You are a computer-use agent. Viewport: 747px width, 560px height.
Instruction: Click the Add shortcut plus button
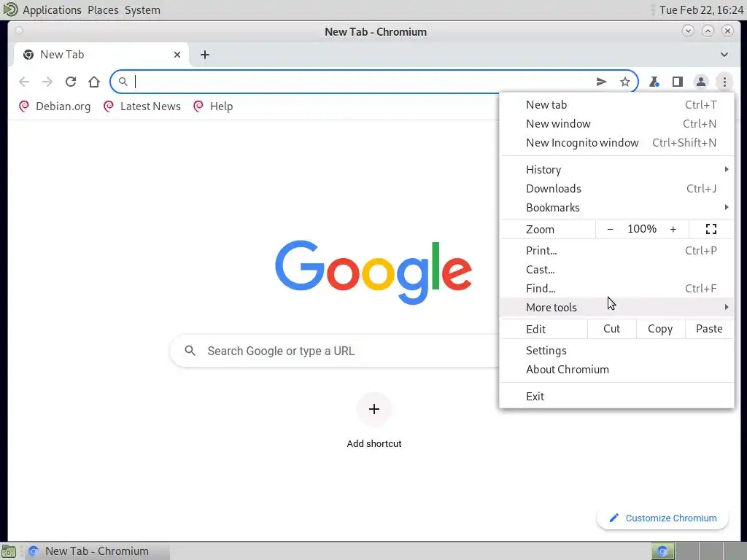(374, 409)
